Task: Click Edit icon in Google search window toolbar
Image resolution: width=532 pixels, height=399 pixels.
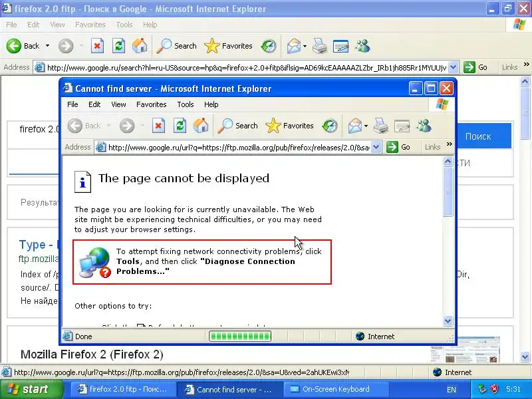Action: click(341, 46)
